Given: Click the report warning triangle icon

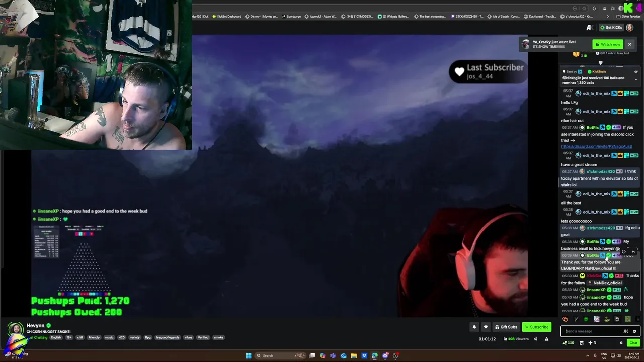Looking at the screenshot, I should [x=546, y=339].
